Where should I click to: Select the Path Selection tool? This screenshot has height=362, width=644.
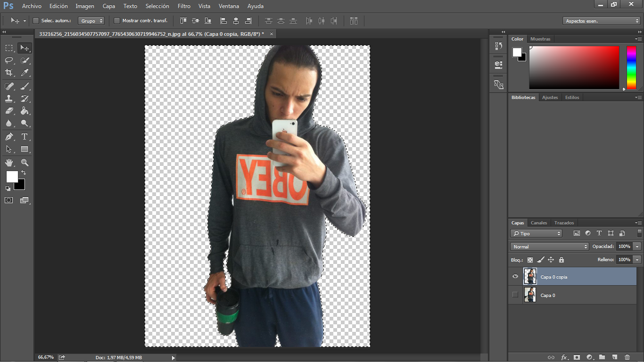(9, 149)
